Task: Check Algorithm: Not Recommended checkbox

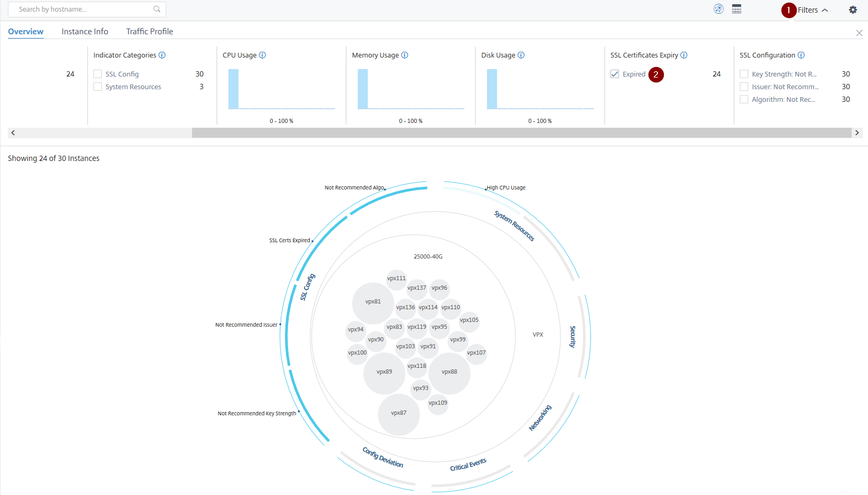Action: pos(744,99)
